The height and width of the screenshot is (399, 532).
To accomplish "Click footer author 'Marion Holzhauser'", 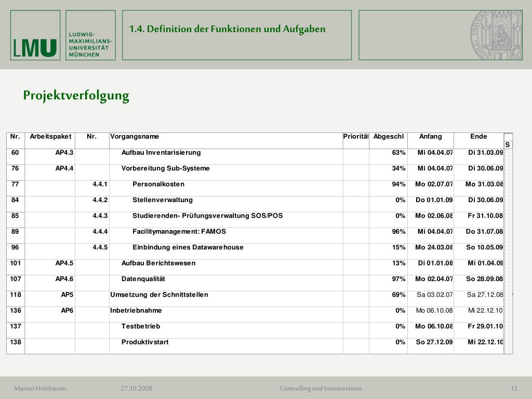I will tap(41, 389).
